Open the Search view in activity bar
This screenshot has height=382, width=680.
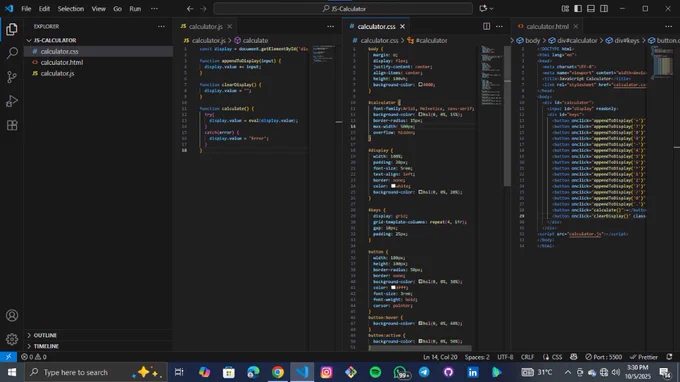pos(12,53)
